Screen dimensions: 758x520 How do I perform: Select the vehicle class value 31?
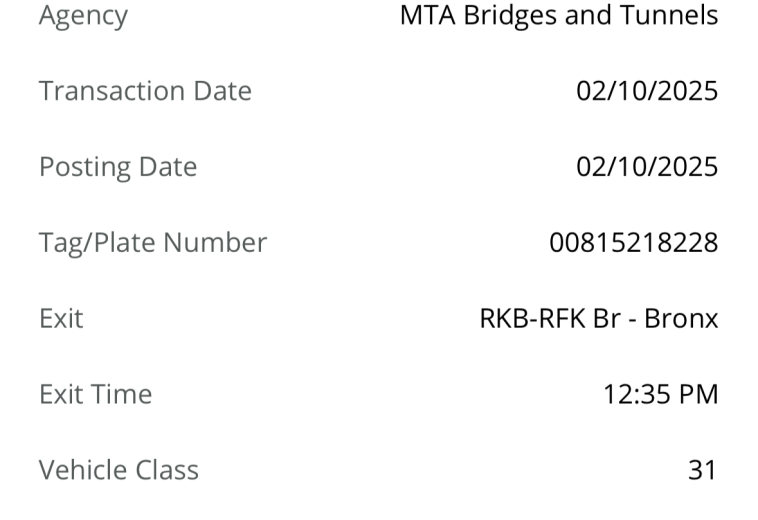pyautogui.click(x=702, y=470)
